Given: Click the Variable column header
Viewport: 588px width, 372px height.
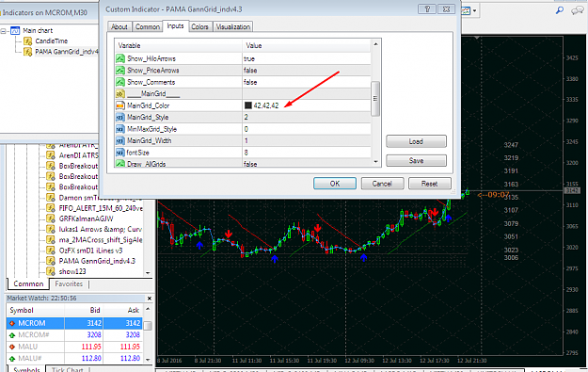Looking at the screenshot, I should tap(179, 45).
